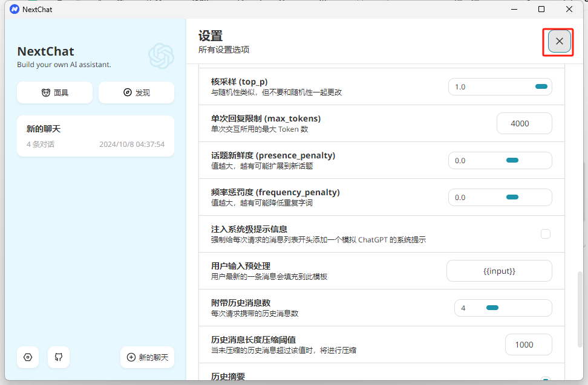Click the 2024/10/8 04:37:54 timestamp
The image size is (588, 385).
pos(132,144)
